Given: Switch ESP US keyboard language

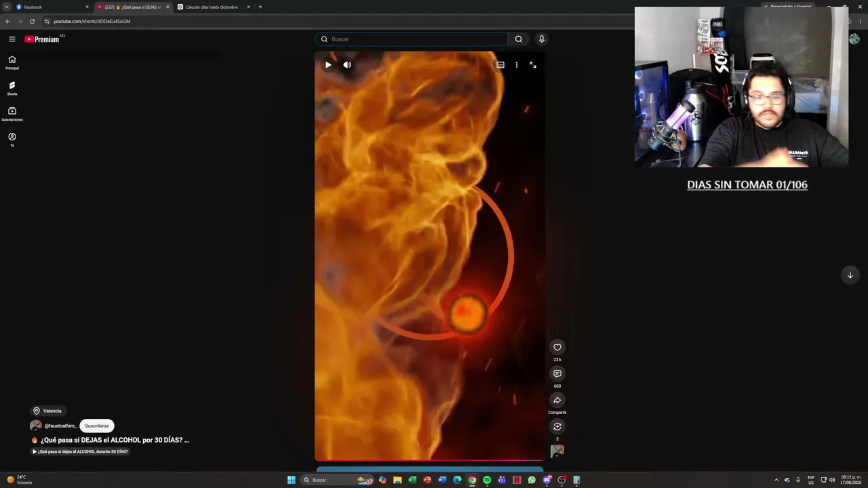Looking at the screenshot, I should pyautogui.click(x=811, y=480).
